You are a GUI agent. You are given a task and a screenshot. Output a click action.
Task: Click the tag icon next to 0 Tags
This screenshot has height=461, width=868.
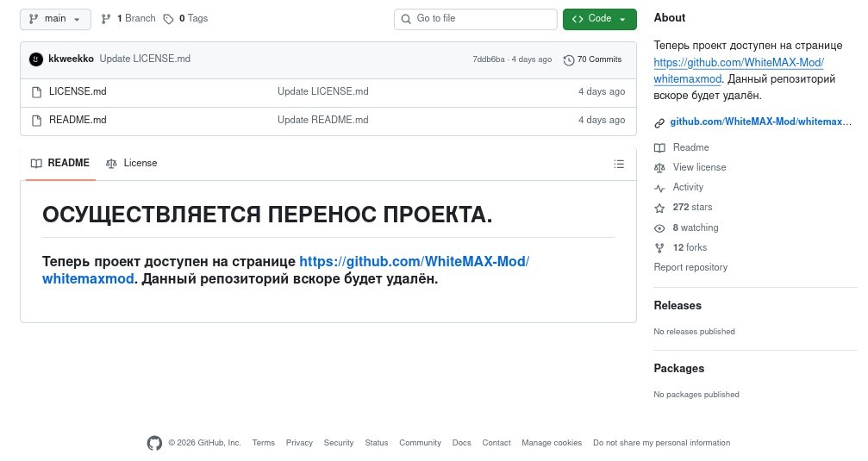pyautogui.click(x=168, y=19)
